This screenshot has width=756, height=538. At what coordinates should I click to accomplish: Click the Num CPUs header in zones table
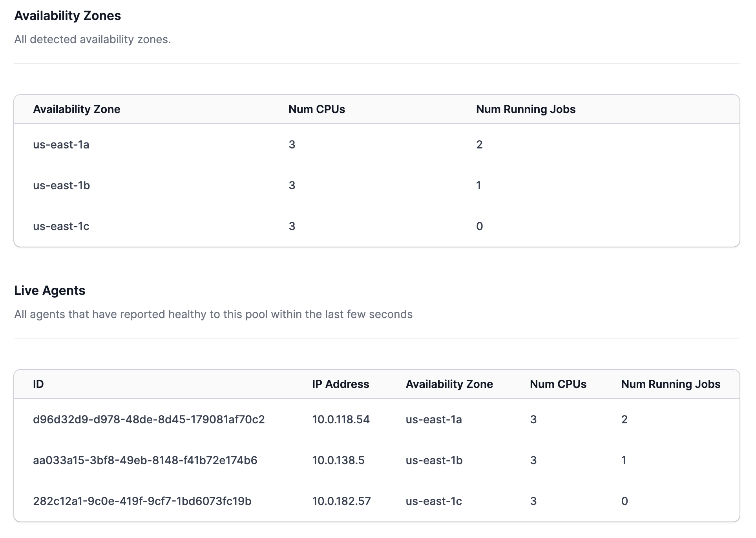pos(316,109)
